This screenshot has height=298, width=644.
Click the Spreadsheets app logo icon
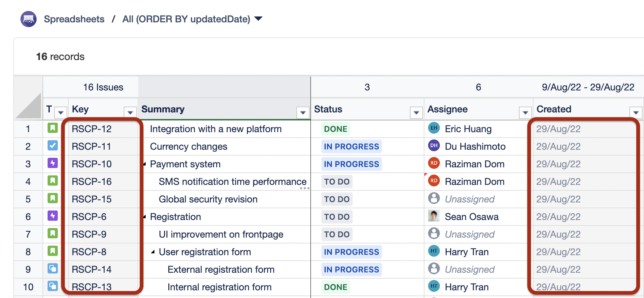click(x=29, y=19)
